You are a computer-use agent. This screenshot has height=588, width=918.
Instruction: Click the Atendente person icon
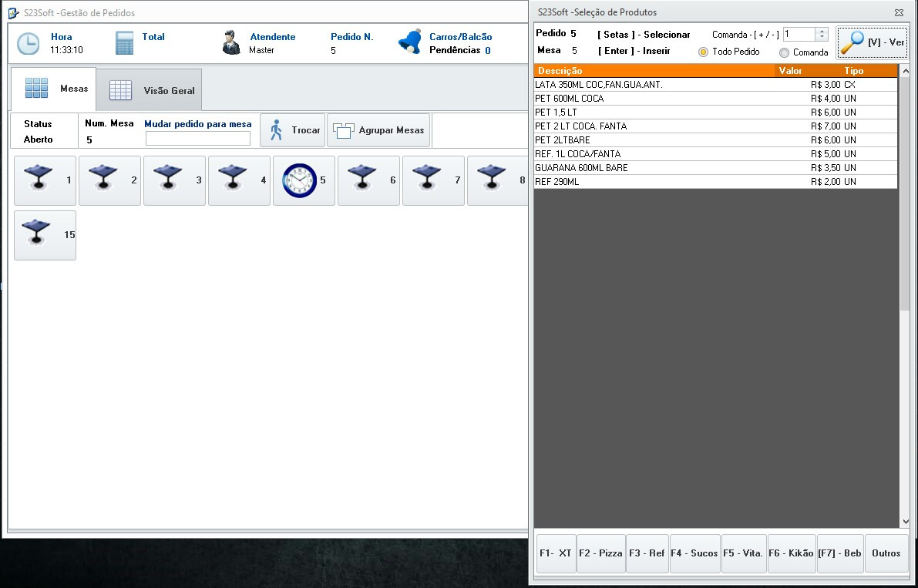pyautogui.click(x=230, y=43)
